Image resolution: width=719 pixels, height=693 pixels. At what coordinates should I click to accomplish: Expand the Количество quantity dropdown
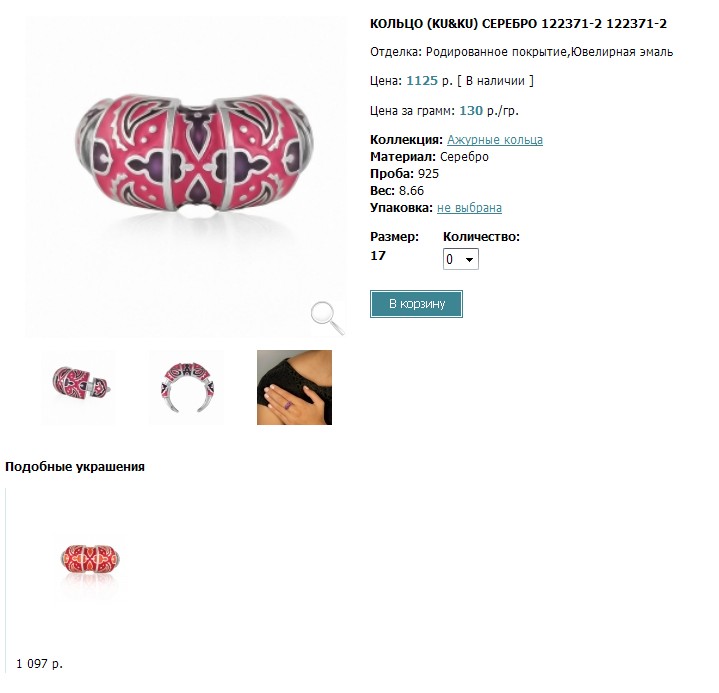point(461,259)
